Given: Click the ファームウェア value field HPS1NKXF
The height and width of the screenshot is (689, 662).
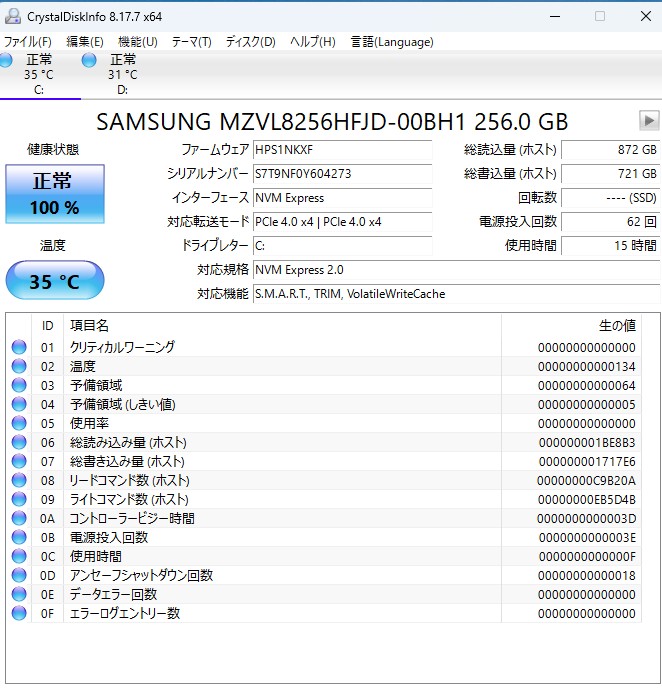Looking at the screenshot, I should [340, 149].
